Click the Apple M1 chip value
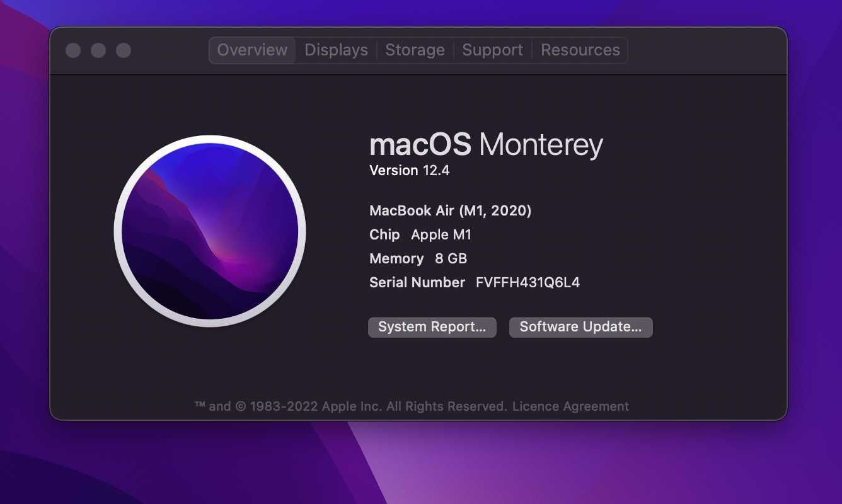This screenshot has height=504, width=842. [x=441, y=235]
